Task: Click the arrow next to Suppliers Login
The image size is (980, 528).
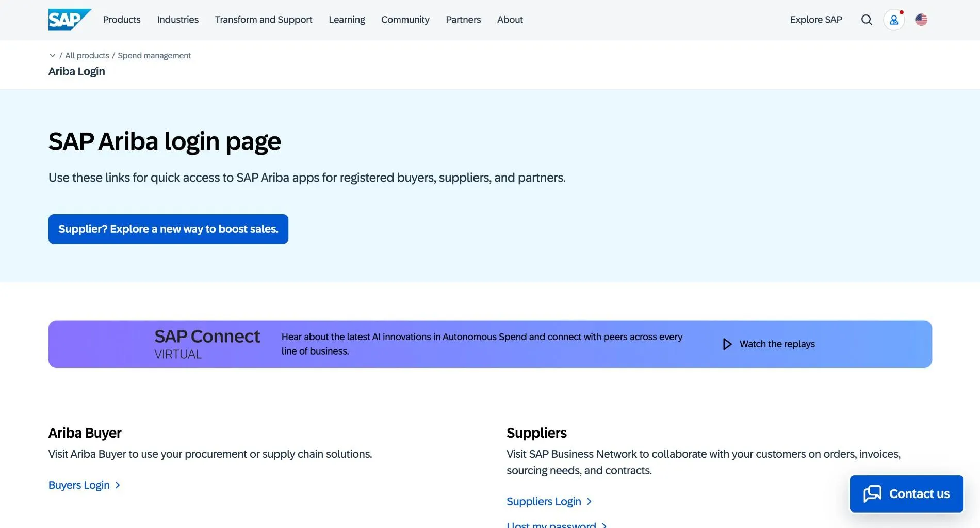Action: pos(589,502)
